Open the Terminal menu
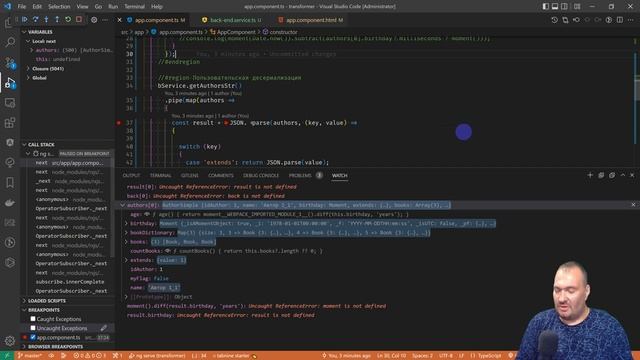The height and width of the screenshot is (360, 640). click(134, 7)
